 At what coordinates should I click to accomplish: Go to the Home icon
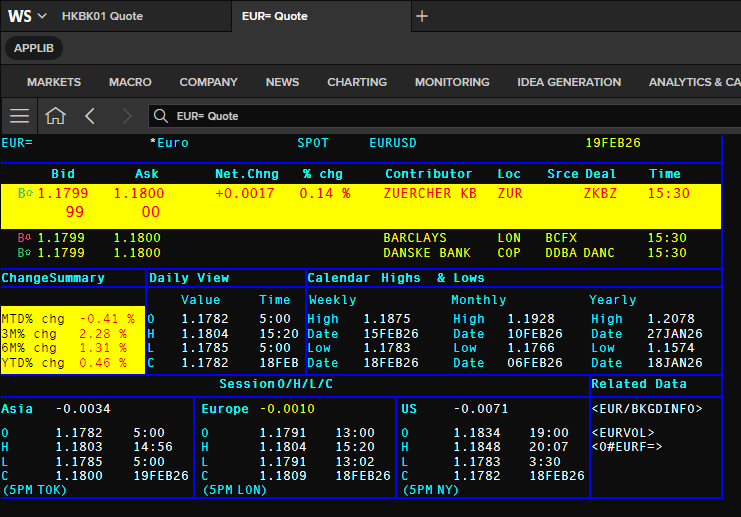coord(55,116)
